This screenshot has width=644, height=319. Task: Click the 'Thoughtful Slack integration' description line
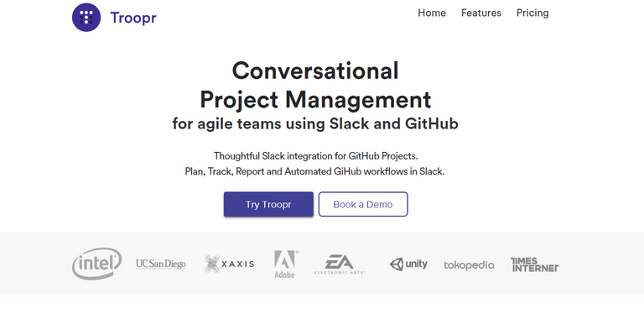tap(315, 156)
